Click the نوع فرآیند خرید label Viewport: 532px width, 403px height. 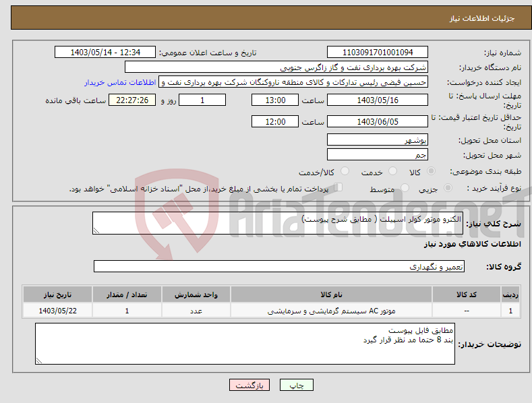tap(494, 188)
